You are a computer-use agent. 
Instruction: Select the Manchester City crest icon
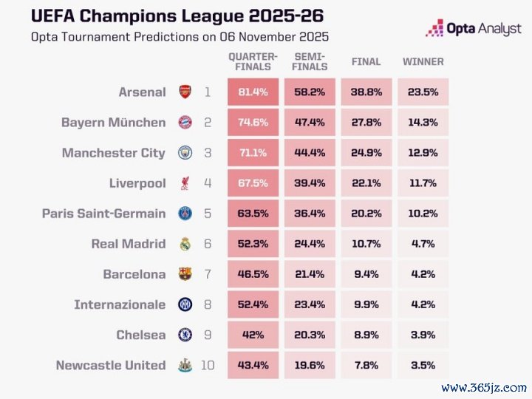[185, 153]
